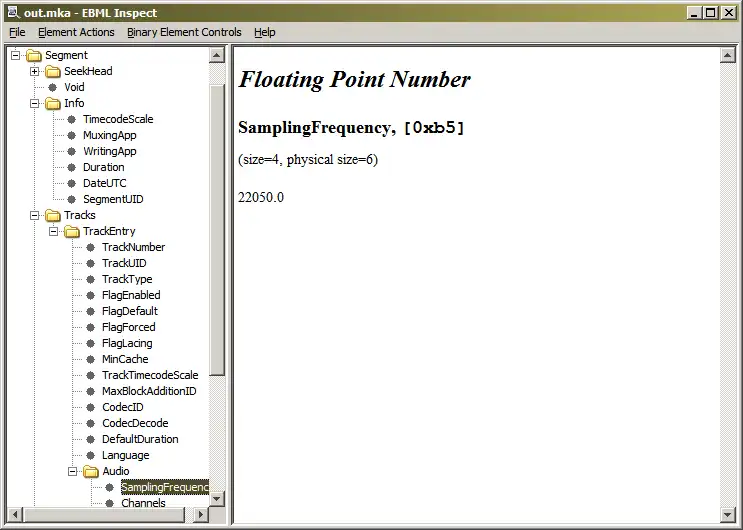This screenshot has width=743, height=530.
Task: Select the MuxingApp element
Action: 110,136
